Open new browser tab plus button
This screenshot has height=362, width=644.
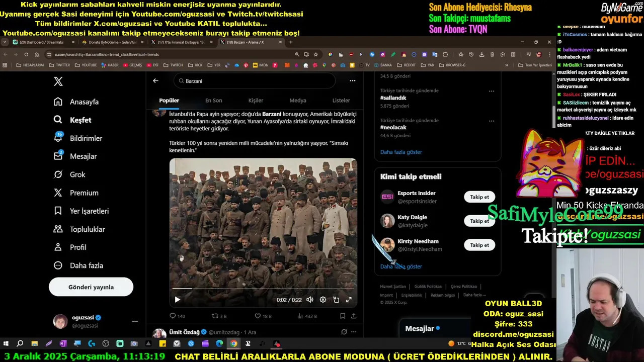pos(290,42)
